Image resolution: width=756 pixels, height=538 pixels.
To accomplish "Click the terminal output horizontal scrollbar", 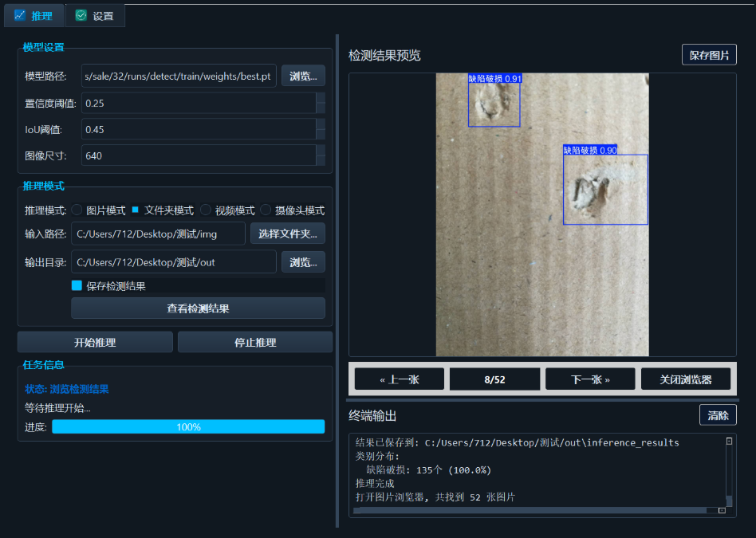I will (x=534, y=510).
